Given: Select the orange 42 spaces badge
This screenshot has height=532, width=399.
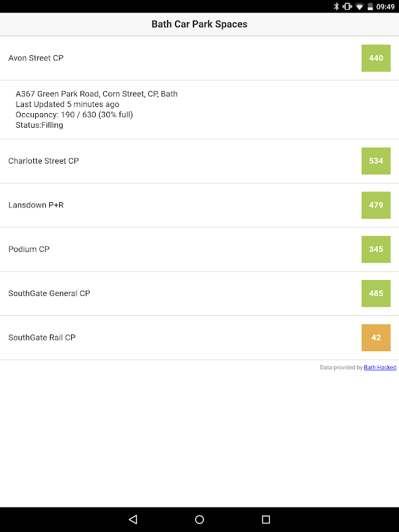Looking at the screenshot, I should [376, 338].
